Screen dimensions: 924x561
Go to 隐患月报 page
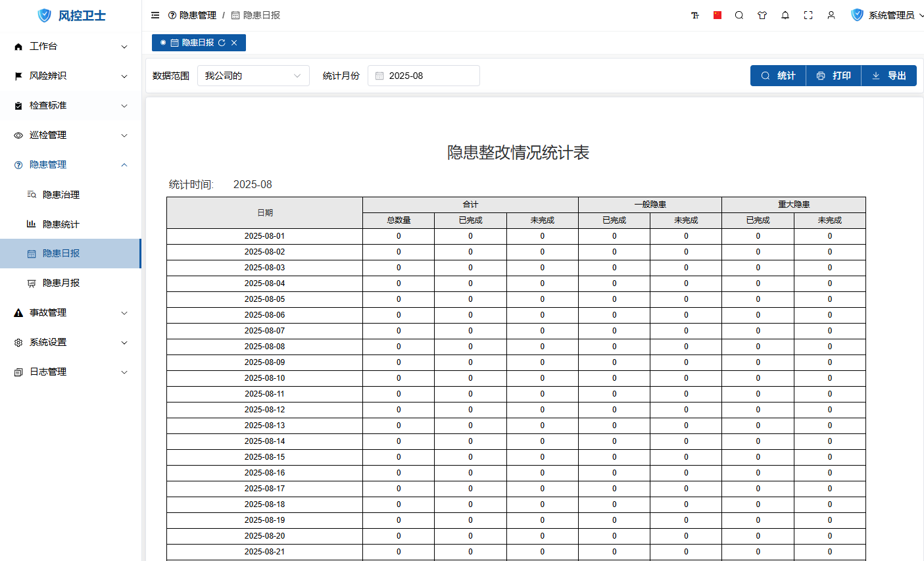(x=61, y=283)
